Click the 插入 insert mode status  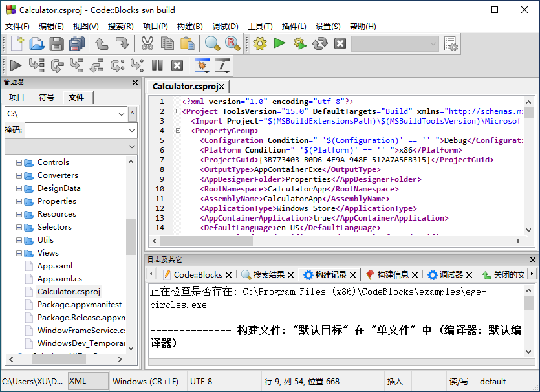pyautogui.click(x=394, y=381)
